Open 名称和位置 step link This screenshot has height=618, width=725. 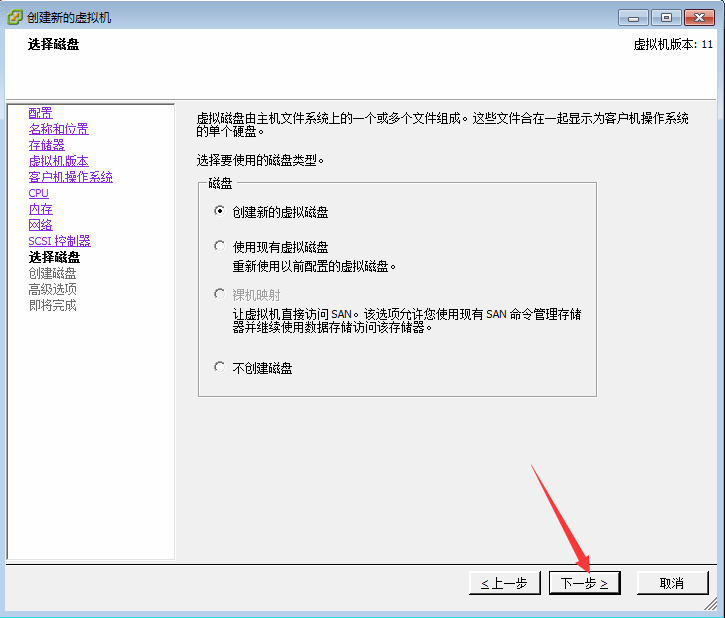[x=58, y=129]
